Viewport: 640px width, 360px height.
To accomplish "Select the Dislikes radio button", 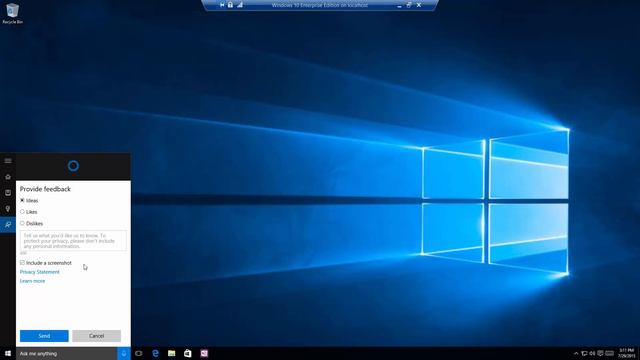I will (x=22, y=223).
